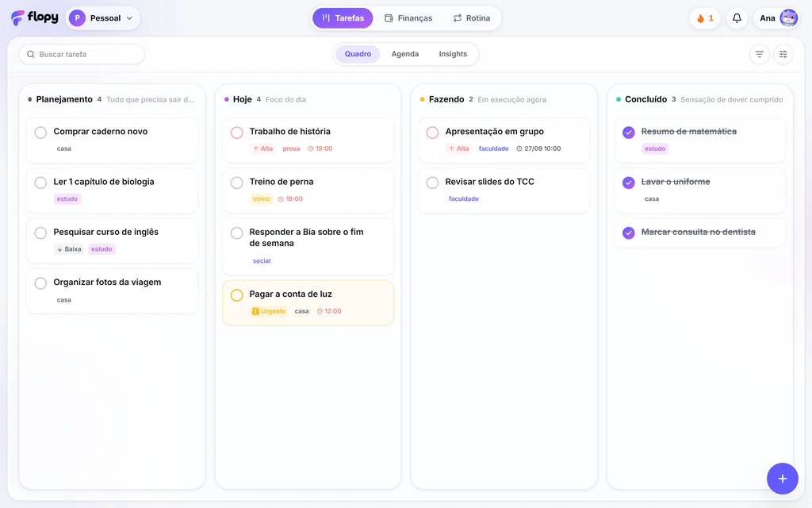Open the Organizar fotos da viagem card
This screenshot has height=508, width=812.
click(113, 291)
